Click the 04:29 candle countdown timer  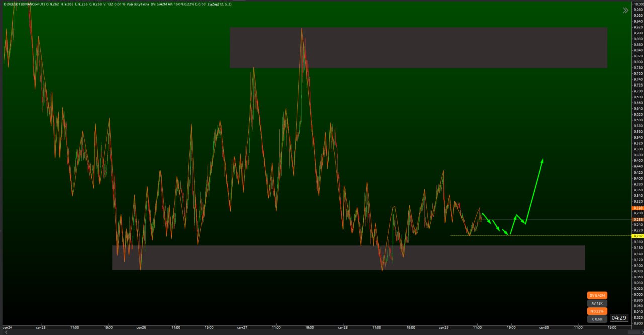tap(618, 318)
